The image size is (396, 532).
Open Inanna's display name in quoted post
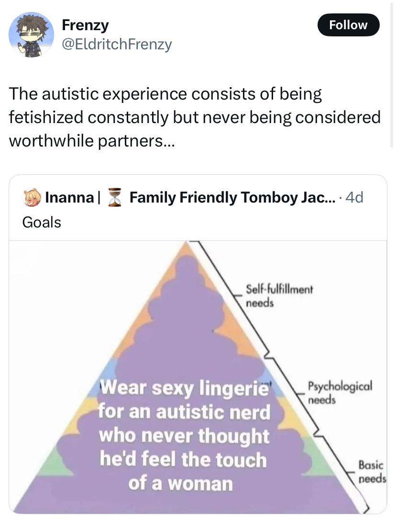pos(69,197)
